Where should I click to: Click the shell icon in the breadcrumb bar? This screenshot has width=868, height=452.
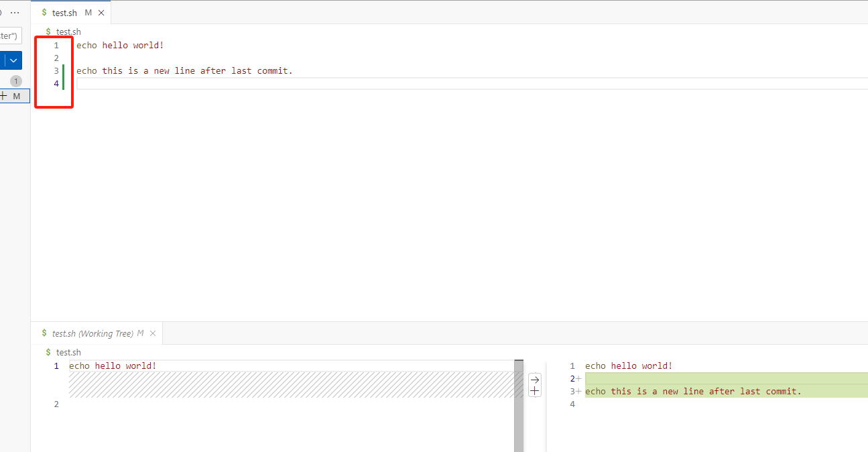pos(47,32)
